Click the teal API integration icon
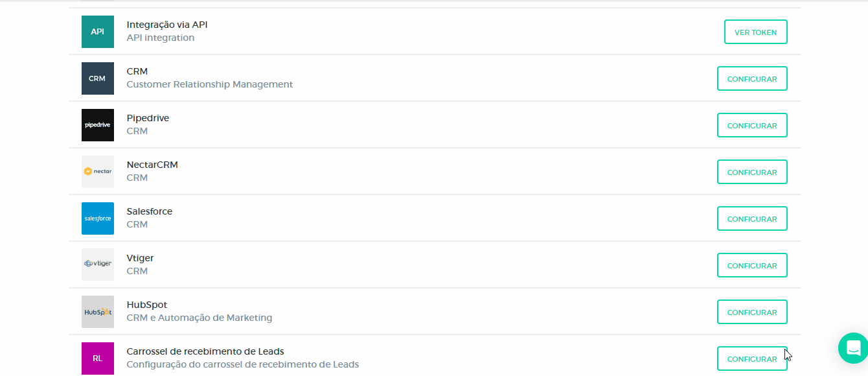Screen dimensions: 868x376 (98, 32)
